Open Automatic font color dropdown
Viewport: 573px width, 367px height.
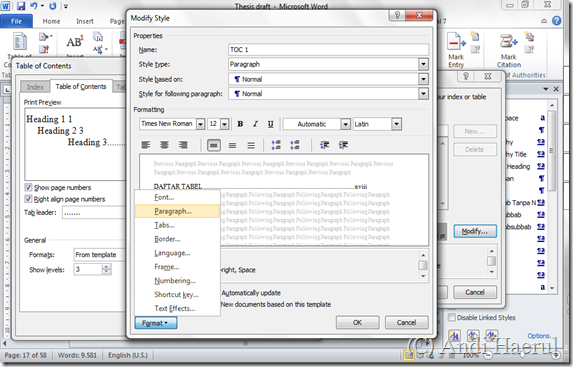[345, 124]
